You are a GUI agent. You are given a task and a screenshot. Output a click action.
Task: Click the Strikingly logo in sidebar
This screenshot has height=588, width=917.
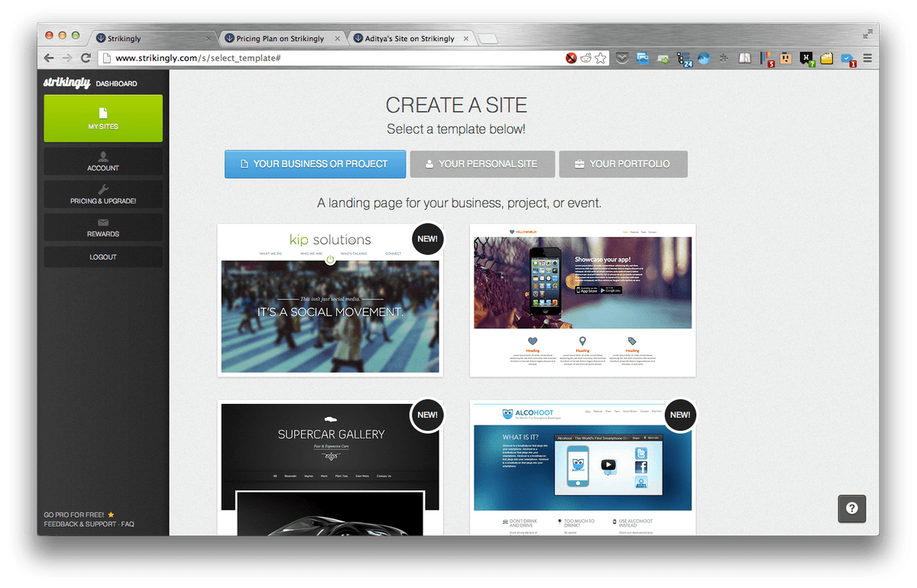(67, 82)
